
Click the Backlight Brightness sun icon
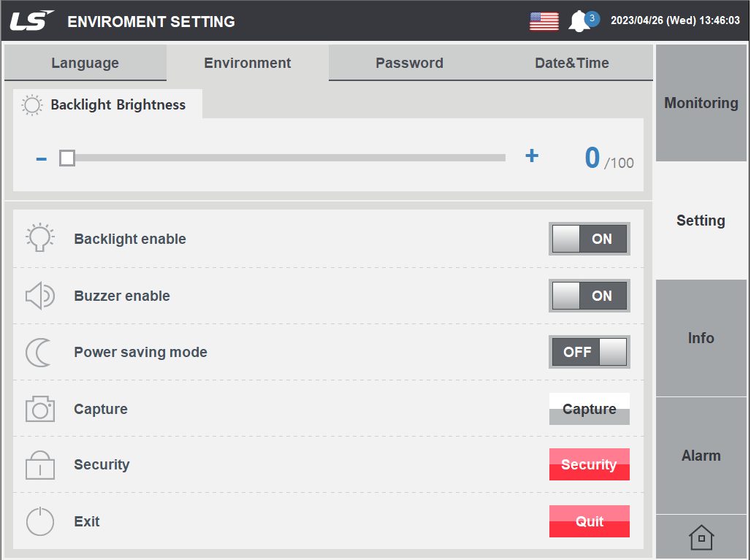[x=31, y=104]
